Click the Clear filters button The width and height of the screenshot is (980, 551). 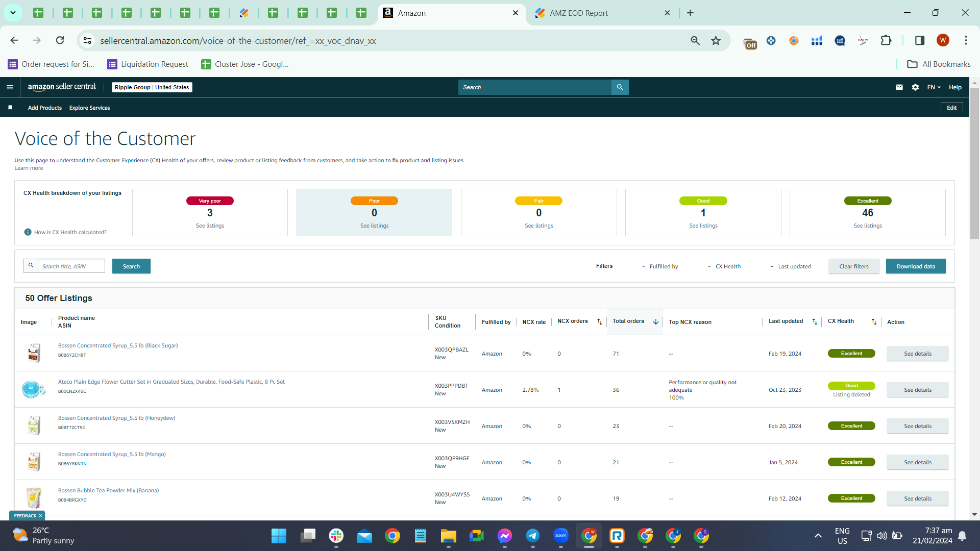pos(854,266)
